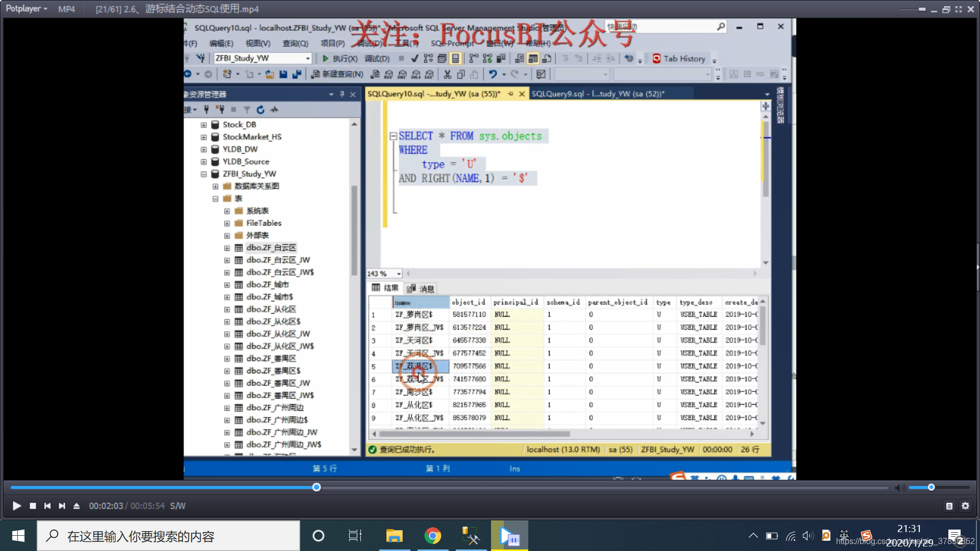Open the Potplayer main menu dropdown
This screenshot has width=980, height=551.
coord(27,9)
